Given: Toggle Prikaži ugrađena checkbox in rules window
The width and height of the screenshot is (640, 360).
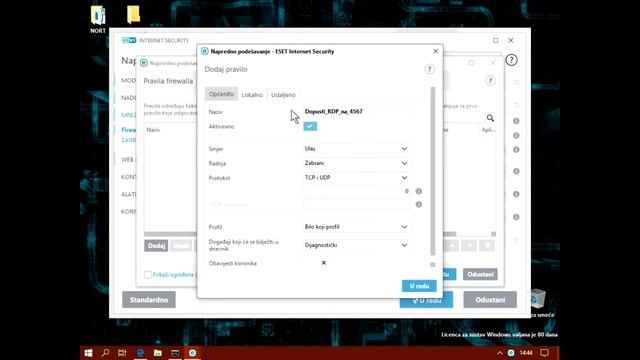Looking at the screenshot, I should coord(148,275).
